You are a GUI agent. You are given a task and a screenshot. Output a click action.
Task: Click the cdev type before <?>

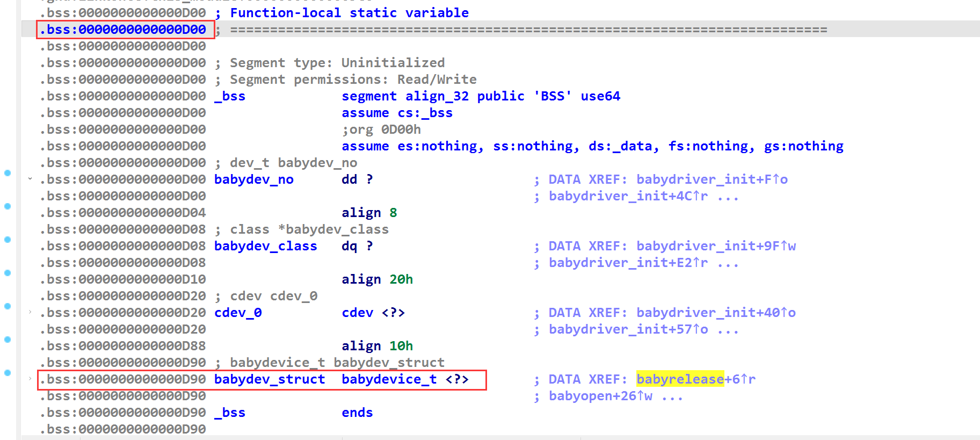coord(358,313)
